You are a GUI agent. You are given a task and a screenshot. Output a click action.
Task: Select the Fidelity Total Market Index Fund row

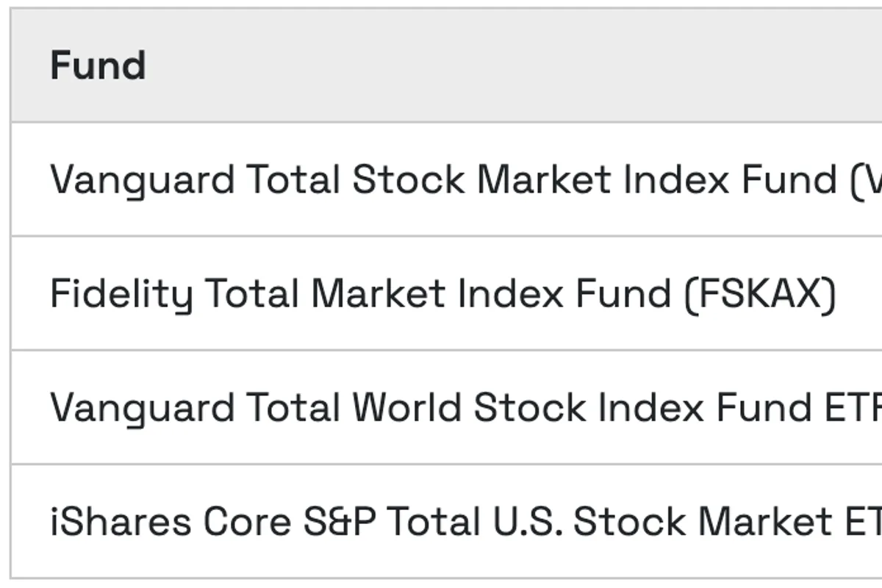tap(441, 294)
